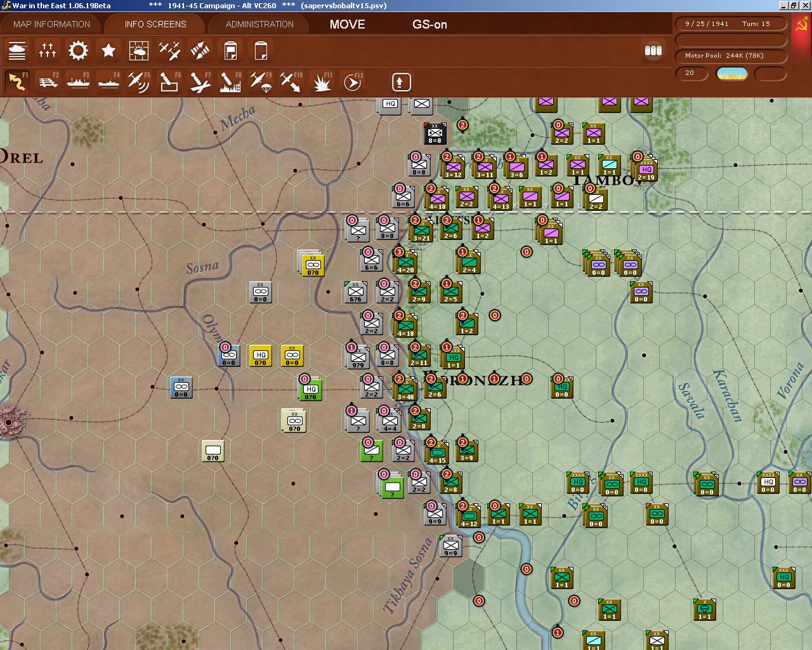Select F10 air transfer mode

[x=291, y=82]
